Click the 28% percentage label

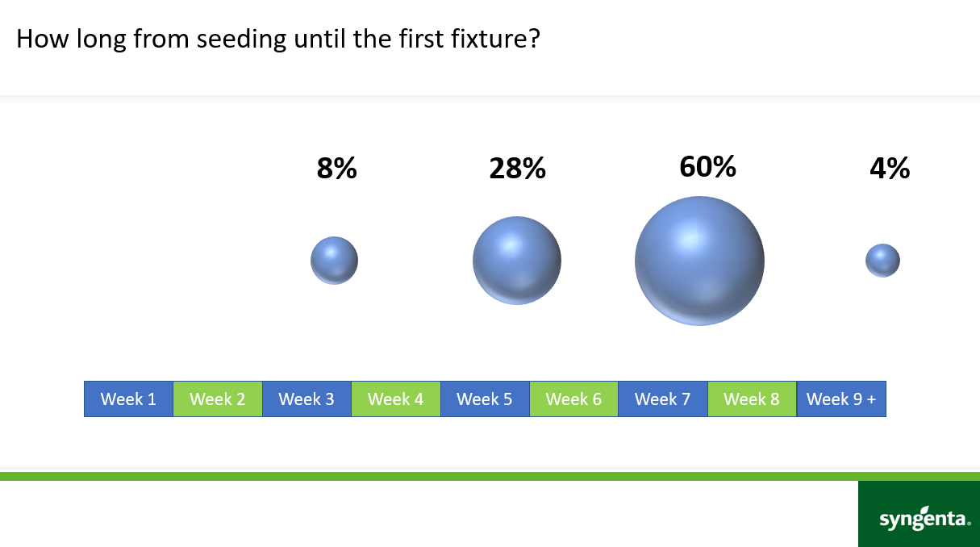(x=517, y=169)
